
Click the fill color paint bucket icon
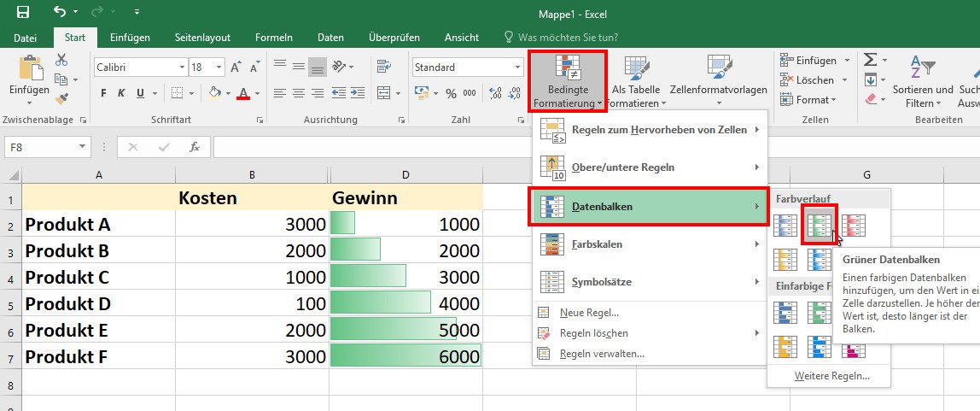pyautogui.click(x=215, y=93)
